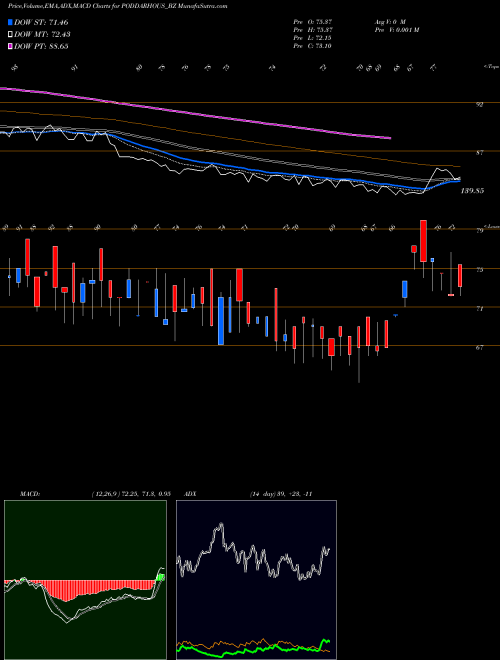The height and width of the screenshot is (660, 500).
Task: Click the 'Pre C: 73.10' value
Action: (313, 46)
